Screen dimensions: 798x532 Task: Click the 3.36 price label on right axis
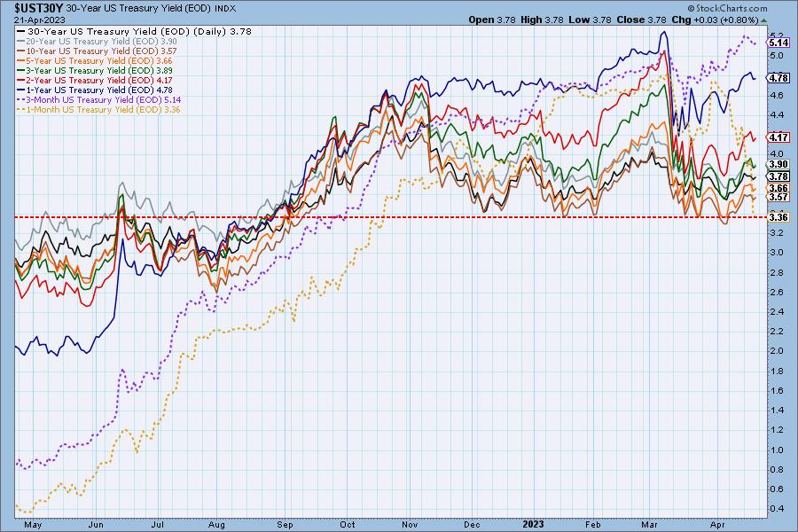click(778, 217)
